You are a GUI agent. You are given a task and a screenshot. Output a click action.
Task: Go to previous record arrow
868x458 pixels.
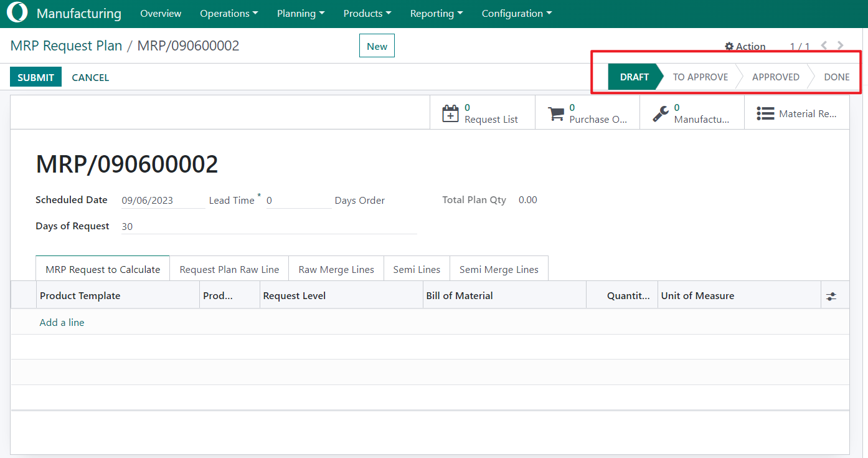pyautogui.click(x=824, y=45)
